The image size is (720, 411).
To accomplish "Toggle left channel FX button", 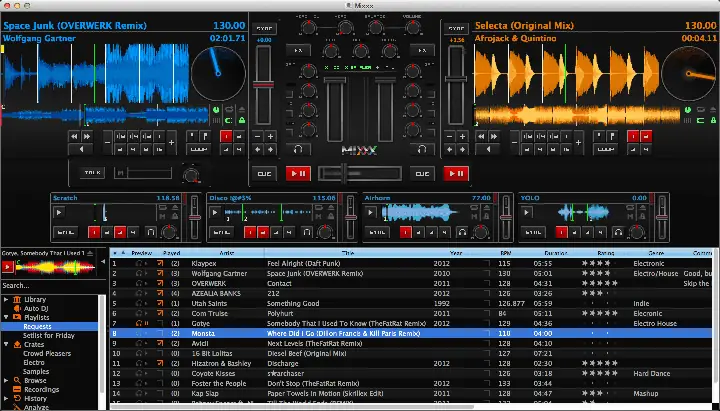I will coord(298,50).
